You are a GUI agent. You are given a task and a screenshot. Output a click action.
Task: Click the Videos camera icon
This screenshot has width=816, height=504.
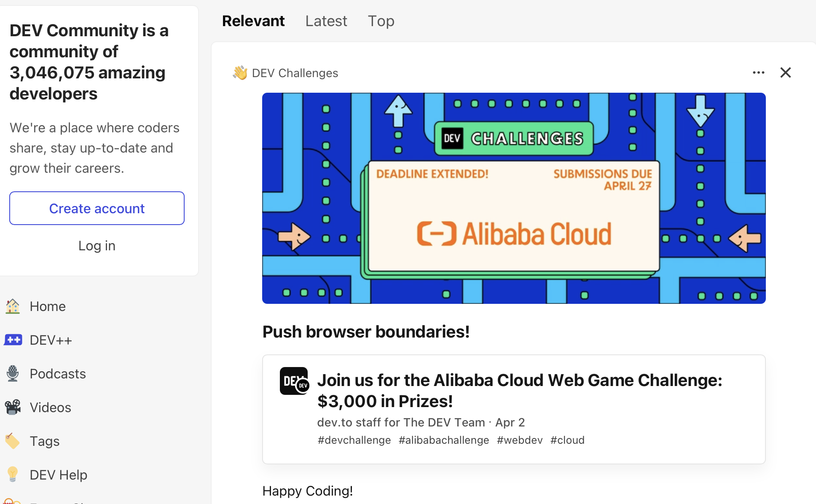point(13,407)
